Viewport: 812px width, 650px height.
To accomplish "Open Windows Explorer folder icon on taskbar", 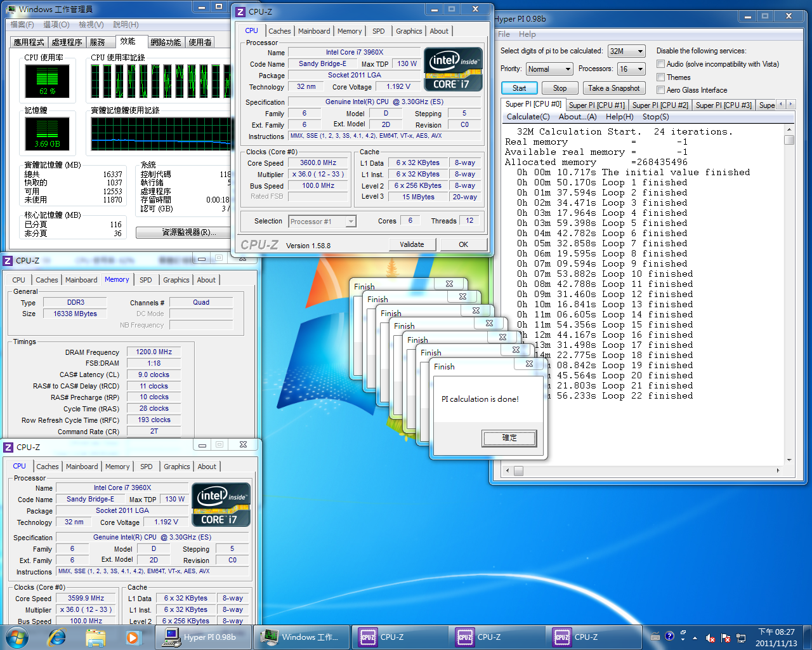I will [96, 637].
